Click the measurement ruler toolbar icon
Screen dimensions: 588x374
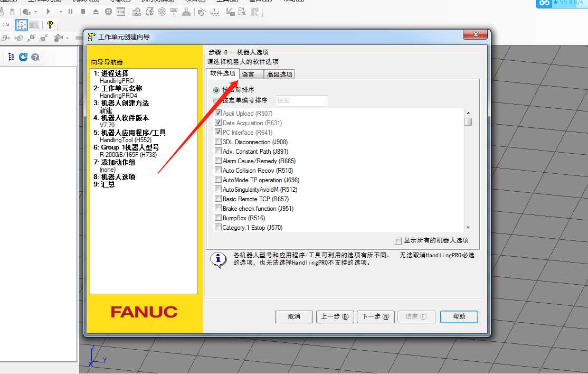(215, 12)
